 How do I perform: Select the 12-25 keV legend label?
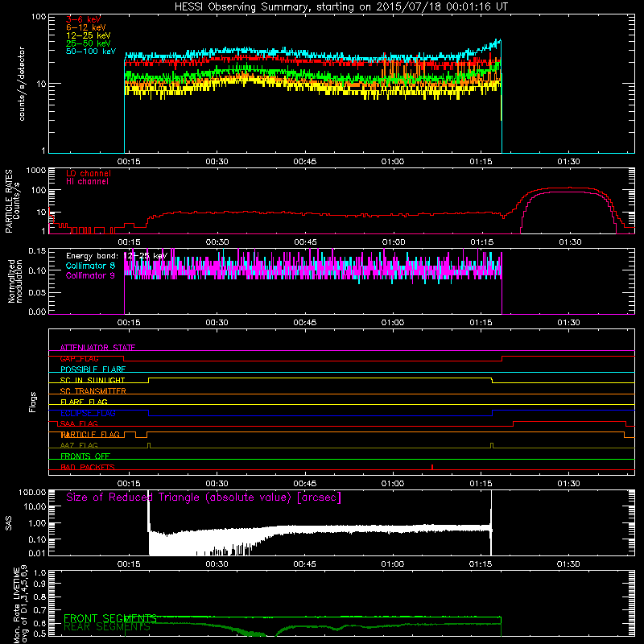click(88, 35)
